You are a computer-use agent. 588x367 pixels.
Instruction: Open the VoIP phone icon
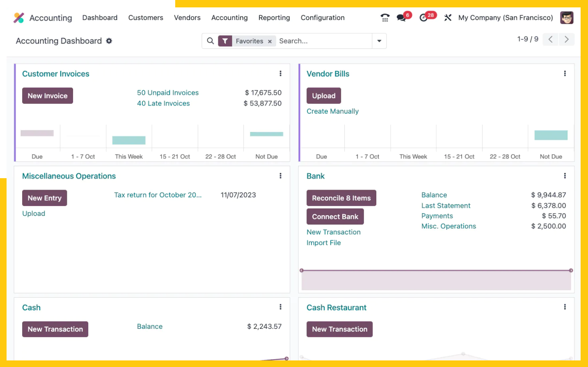[x=385, y=18]
